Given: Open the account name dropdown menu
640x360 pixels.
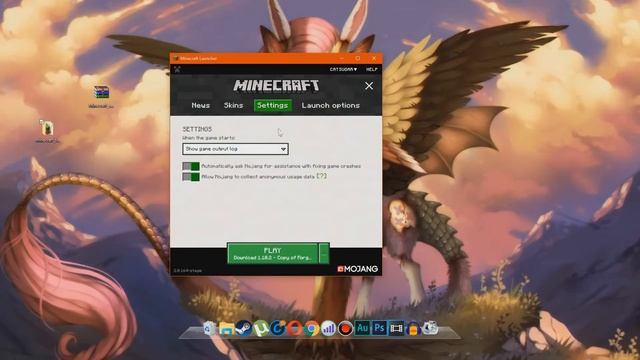Looking at the screenshot, I should click(x=343, y=69).
